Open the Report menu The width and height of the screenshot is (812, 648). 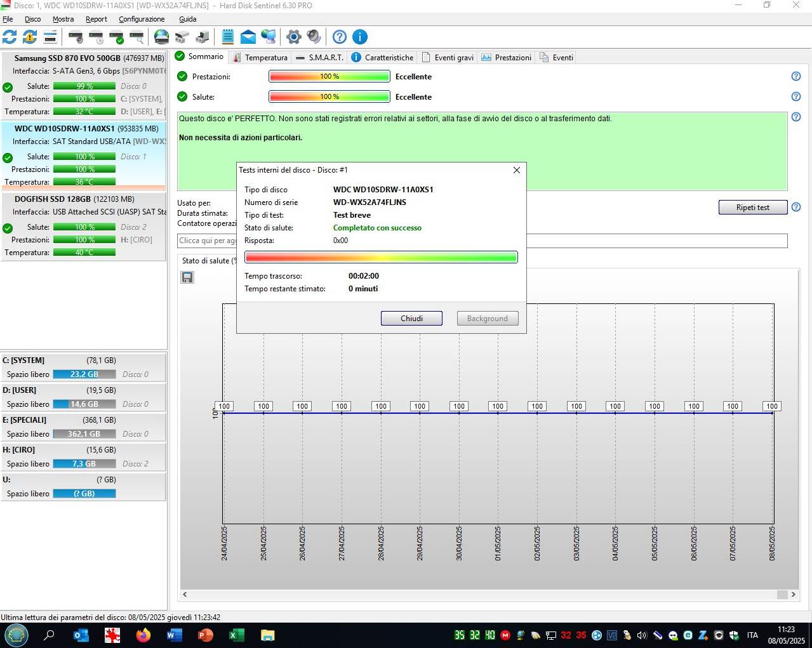97,19
